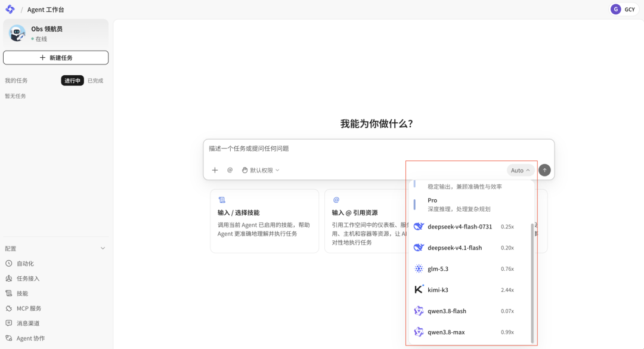Click the Obs 领航员 robot avatar

click(x=17, y=33)
